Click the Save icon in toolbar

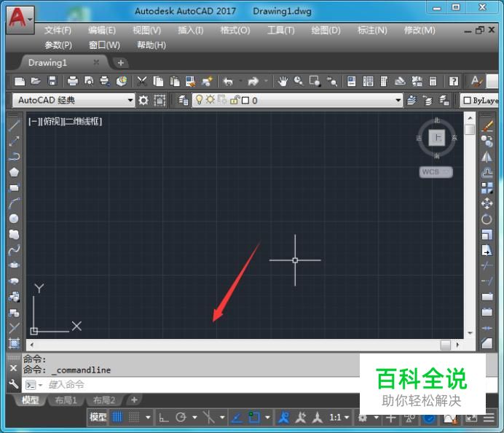pyautogui.click(x=52, y=81)
